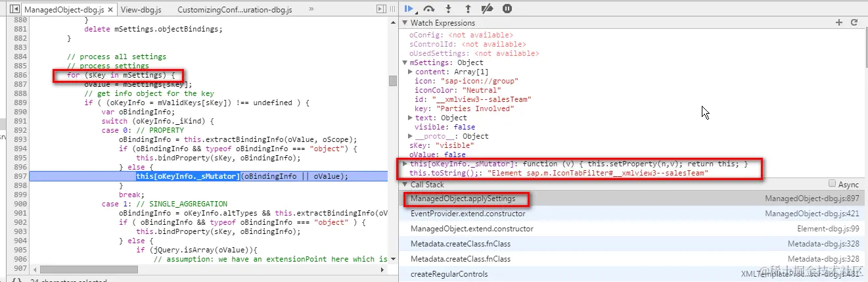Expand the content Array[1] entry

[411, 72]
